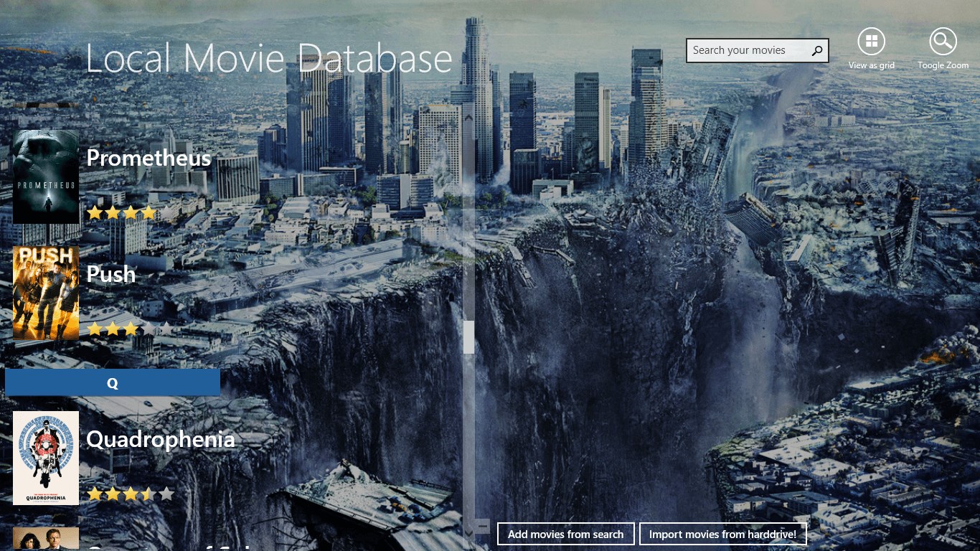Select the Quadrophenia movie title
This screenshot has height=551, width=980.
click(x=160, y=439)
